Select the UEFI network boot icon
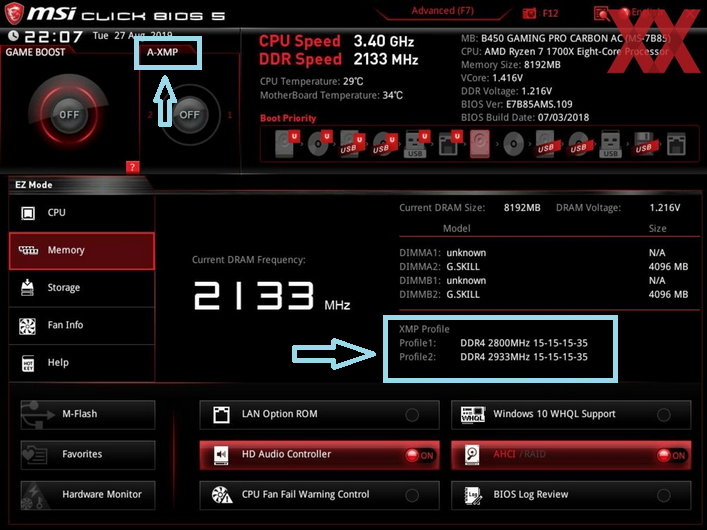 (x=449, y=143)
